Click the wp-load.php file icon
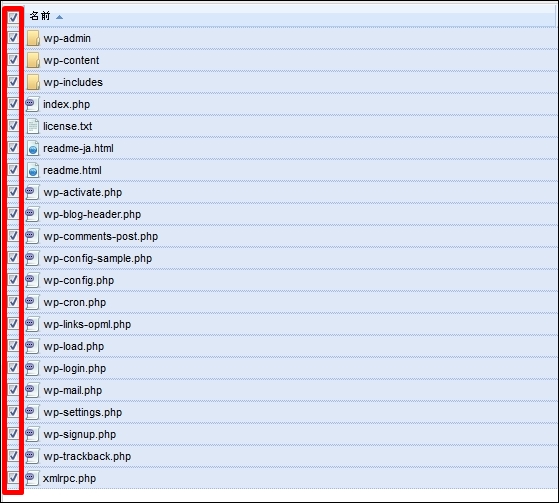This screenshot has width=559, height=503. [32, 347]
